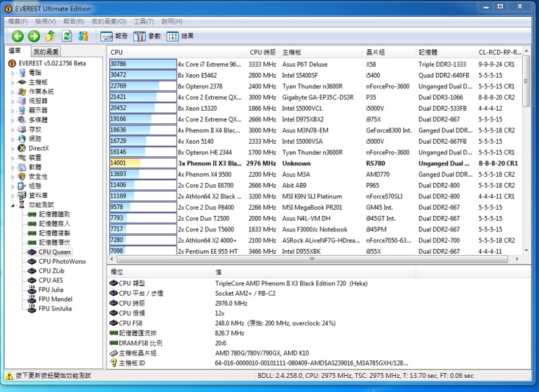Select the 14001 Phenom II X3 result row
This screenshot has height=392, width=539.
314,163
